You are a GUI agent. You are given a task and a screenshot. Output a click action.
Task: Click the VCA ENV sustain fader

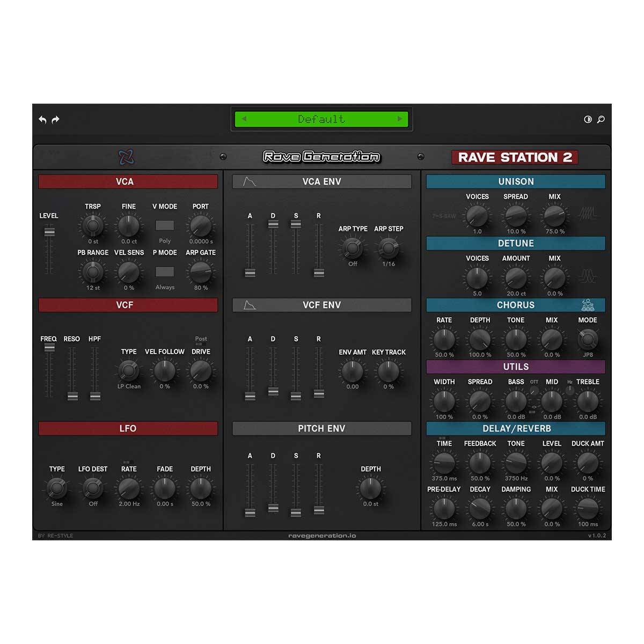pos(296,224)
